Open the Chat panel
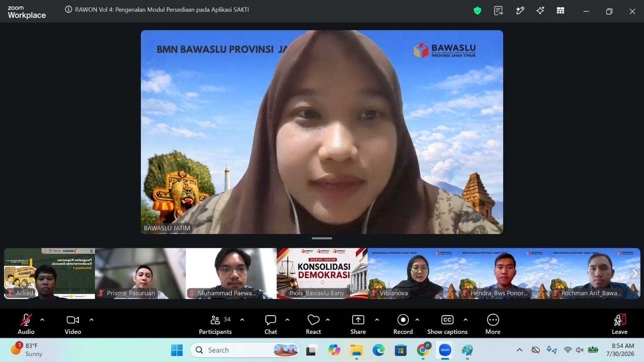Screen dimensions: 644x362 coord(270,324)
